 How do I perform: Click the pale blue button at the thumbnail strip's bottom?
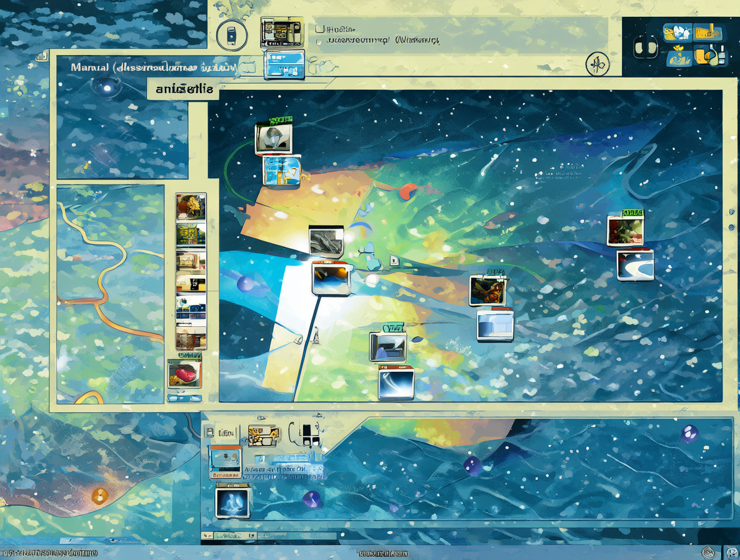tap(184, 399)
